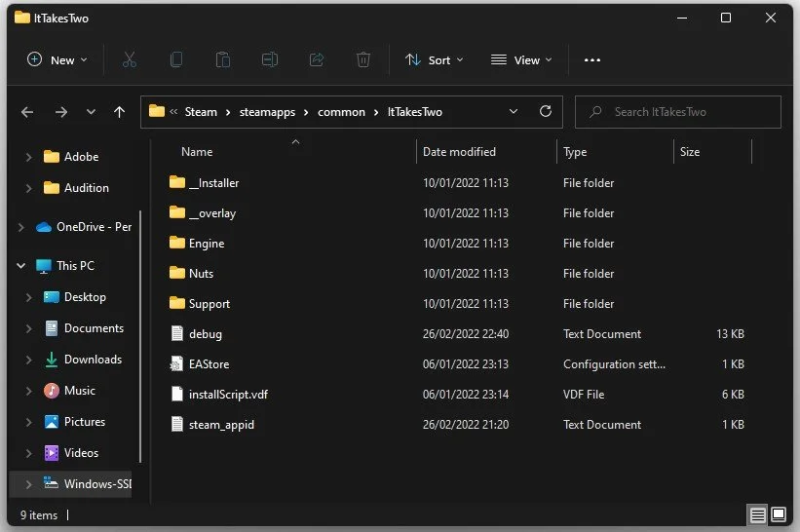Image resolution: width=800 pixels, height=532 pixels.
Task: Click the ItTakesTwo title bar folder icon
Action: coord(22,18)
